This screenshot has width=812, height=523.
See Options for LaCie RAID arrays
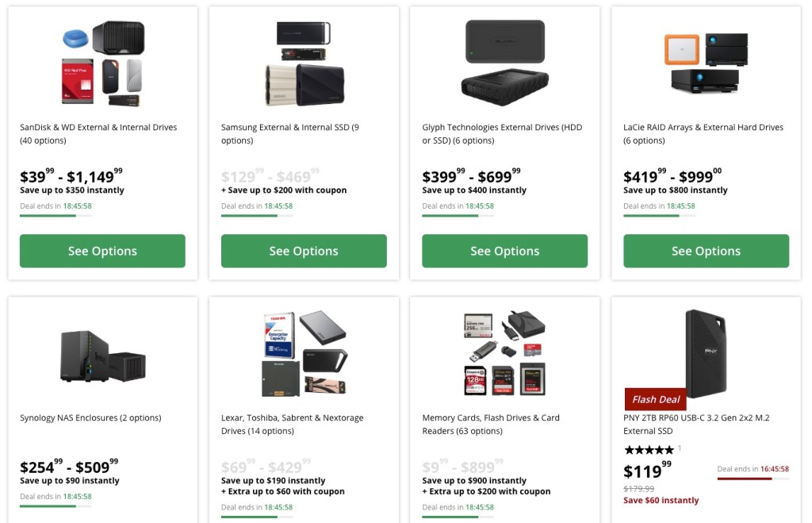coord(706,251)
